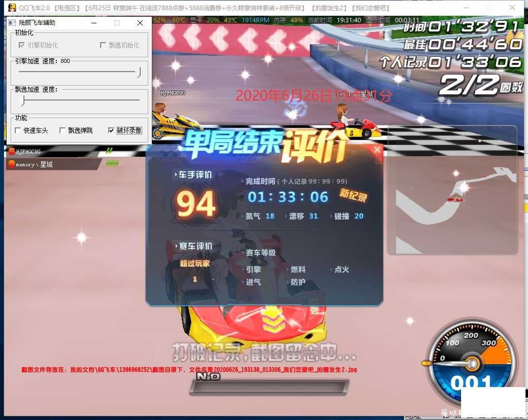
Task: Click the driver score 94
Action: pyautogui.click(x=196, y=203)
